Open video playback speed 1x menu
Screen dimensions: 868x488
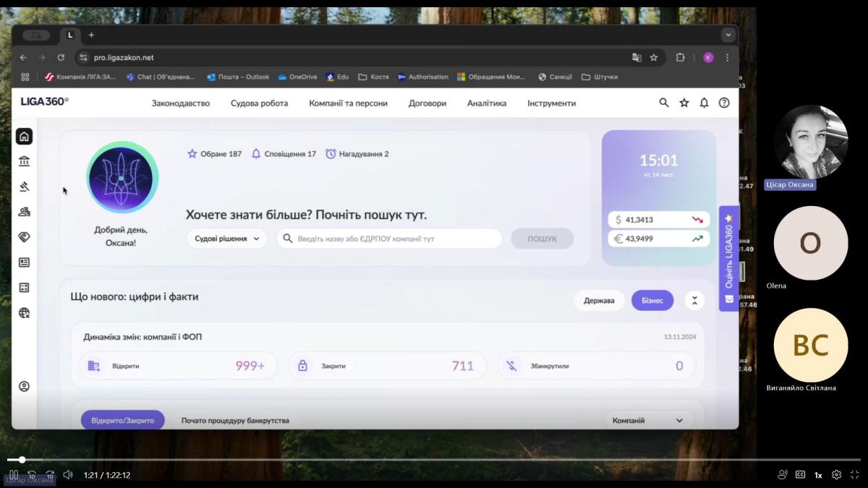(x=818, y=475)
